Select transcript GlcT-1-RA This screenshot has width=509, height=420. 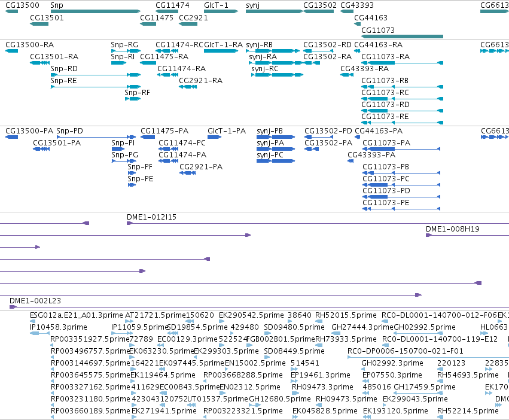click(223, 44)
